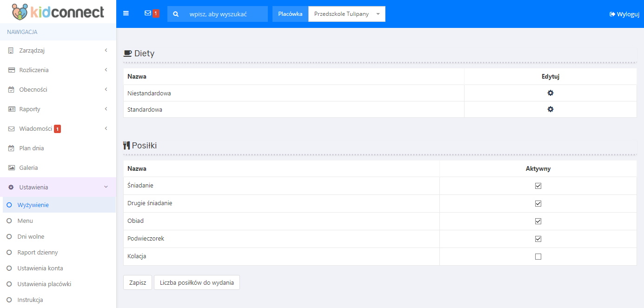Uncheck the Drugie śniadanie active checkbox
This screenshot has width=644, height=308.
(x=538, y=203)
